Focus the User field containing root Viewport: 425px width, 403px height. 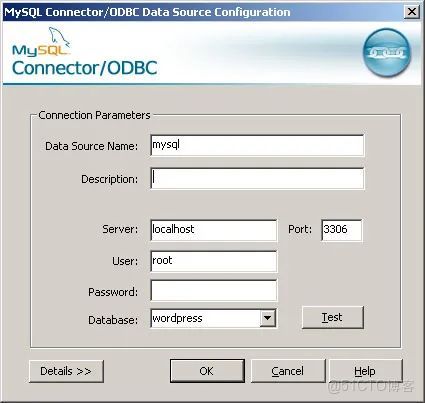coord(213,261)
